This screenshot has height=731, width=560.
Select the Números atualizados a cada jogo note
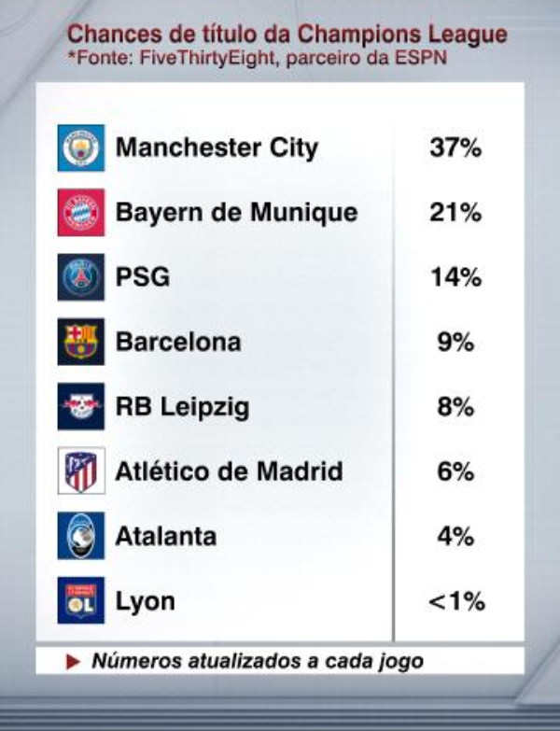(x=258, y=662)
